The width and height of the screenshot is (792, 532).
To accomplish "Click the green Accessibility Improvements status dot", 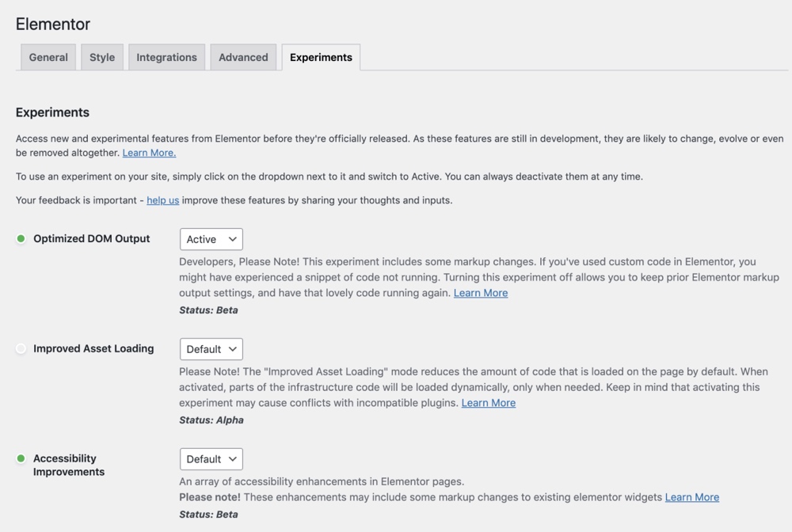I will (x=21, y=458).
